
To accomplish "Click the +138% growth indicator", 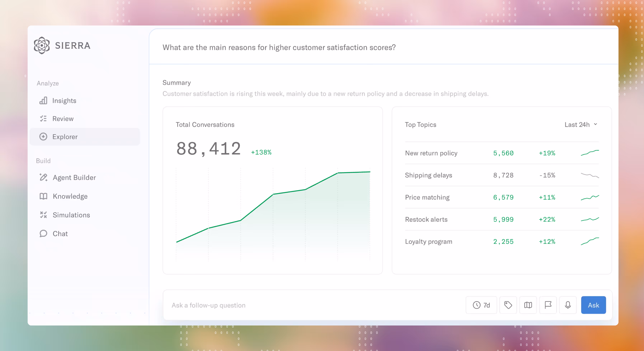I will (261, 152).
